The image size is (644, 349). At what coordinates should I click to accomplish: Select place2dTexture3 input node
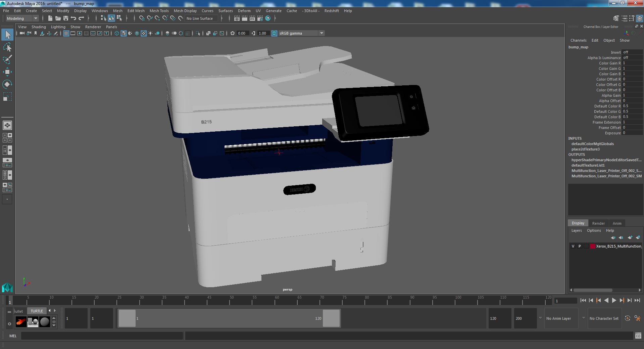pos(585,149)
